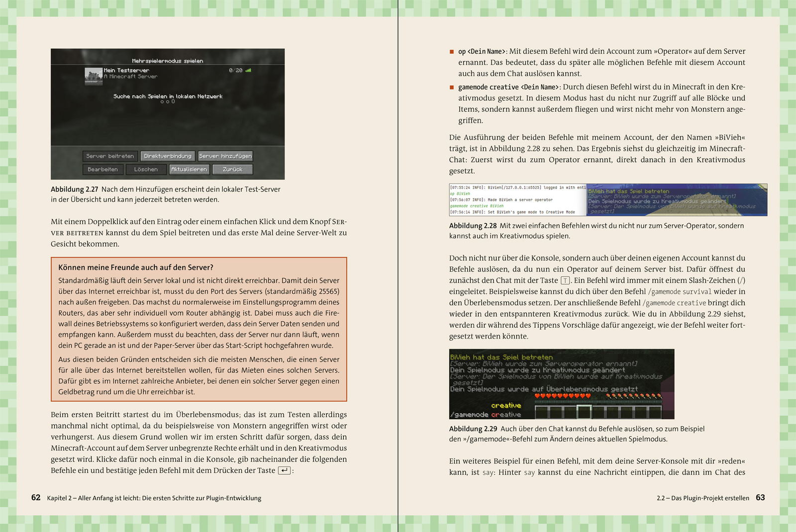Click the 'Abbildung 2.27' caption label
796x532 pixels.
75,189
